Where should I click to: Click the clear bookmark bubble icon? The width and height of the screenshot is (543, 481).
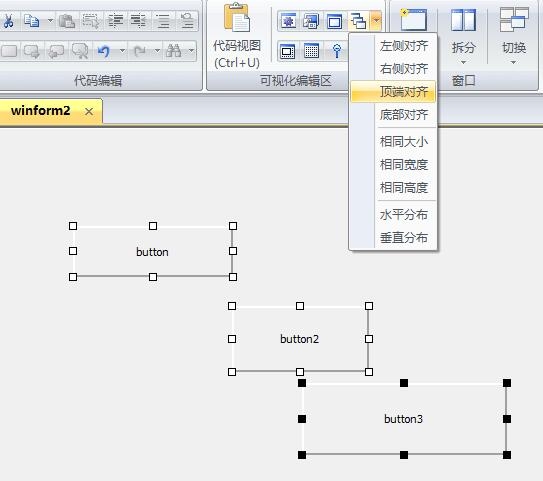click(x=80, y=51)
